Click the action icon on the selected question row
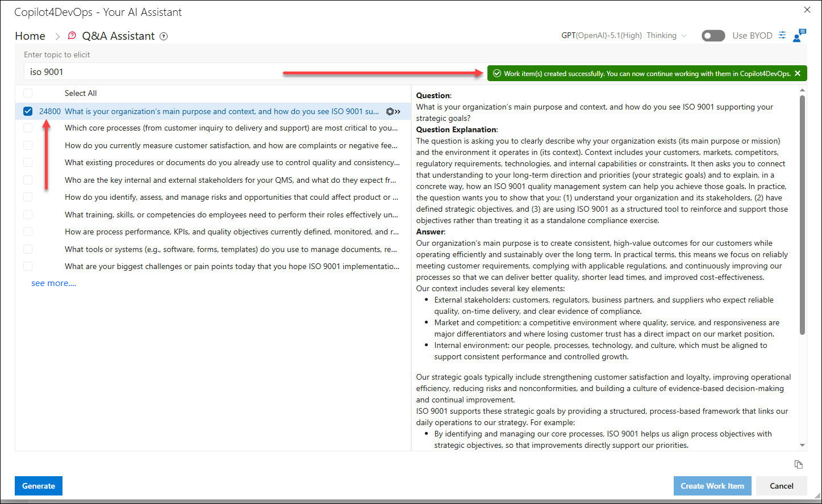 [x=393, y=112]
